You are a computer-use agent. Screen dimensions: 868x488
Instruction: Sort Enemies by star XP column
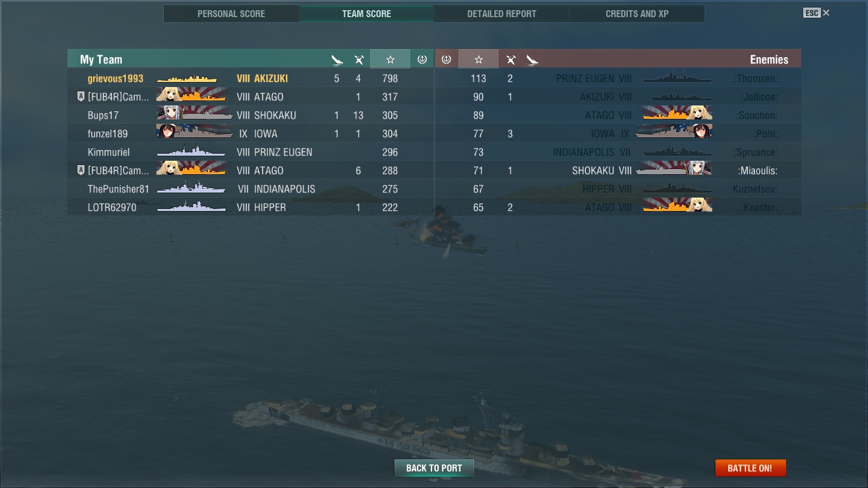[478, 59]
